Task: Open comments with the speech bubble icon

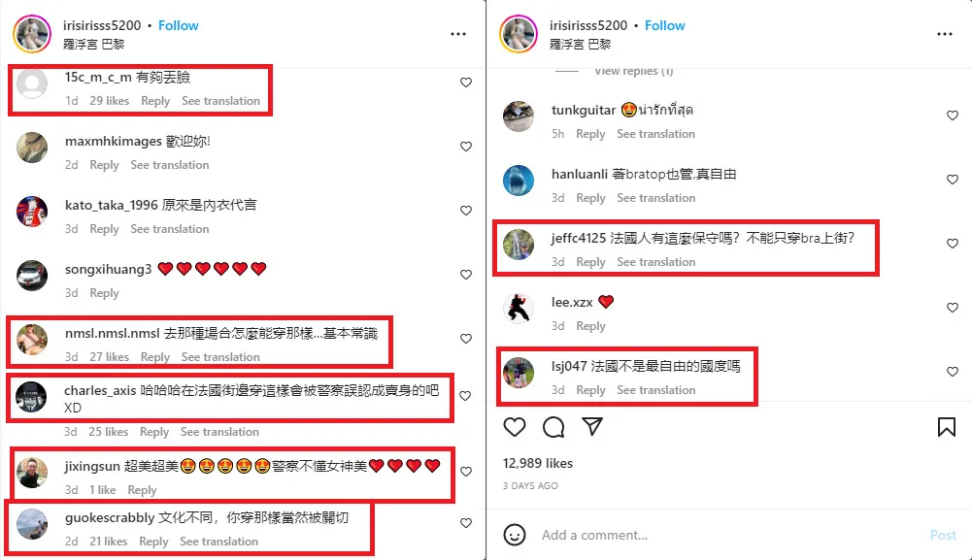Action: [553, 427]
